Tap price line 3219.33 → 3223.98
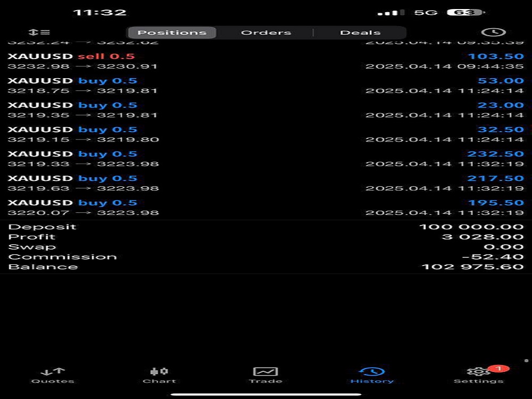Image resolution: width=532 pixels, height=399 pixels. pos(83,164)
